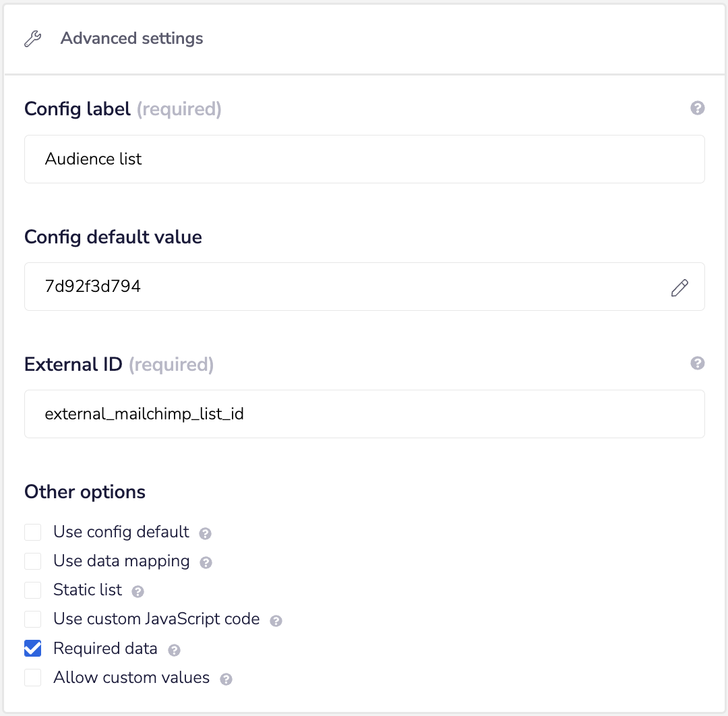The width and height of the screenshot is (728, 716).
Task: Toggle the Allow custom values checkbox
Action: (x=33, y=678)
